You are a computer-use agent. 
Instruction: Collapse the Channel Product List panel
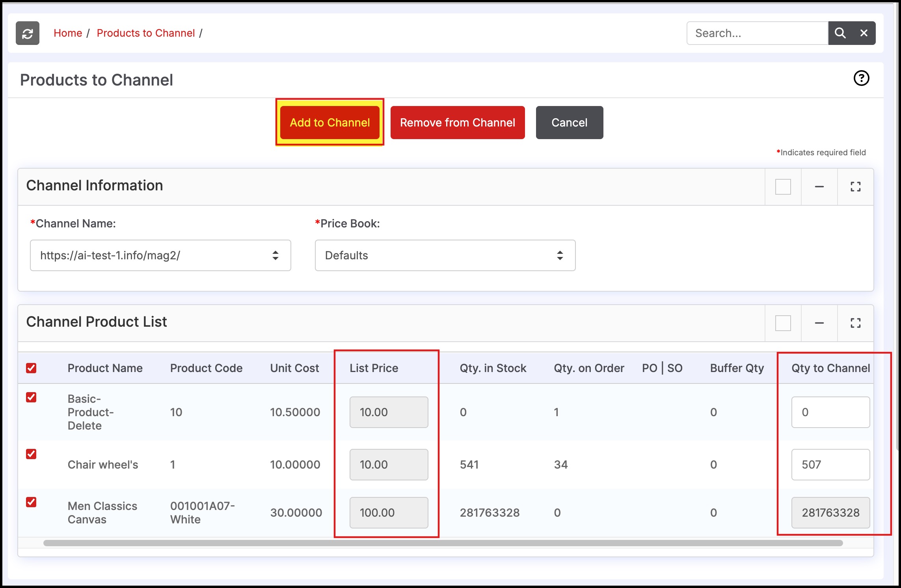tap(819, 323)
